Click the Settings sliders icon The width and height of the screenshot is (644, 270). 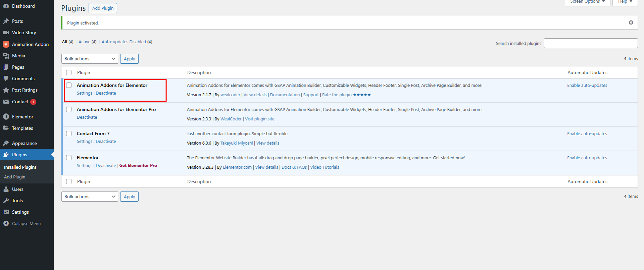(6, 212)
